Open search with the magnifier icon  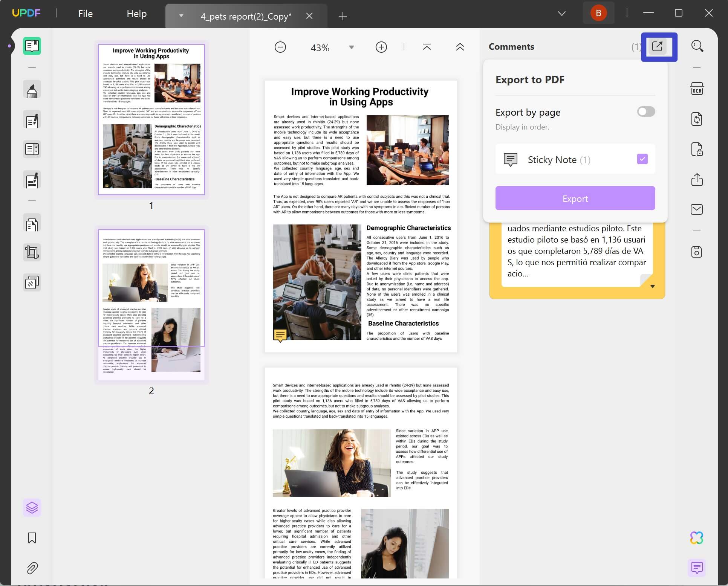tap(697, 46)
